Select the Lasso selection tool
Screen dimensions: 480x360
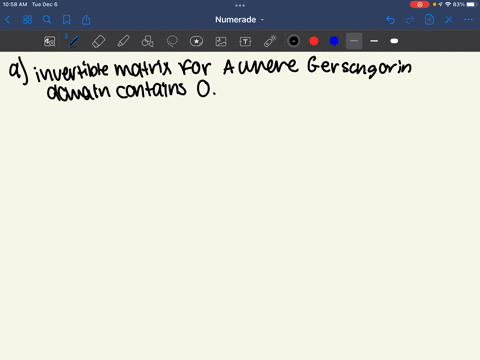tap(172, 41)
